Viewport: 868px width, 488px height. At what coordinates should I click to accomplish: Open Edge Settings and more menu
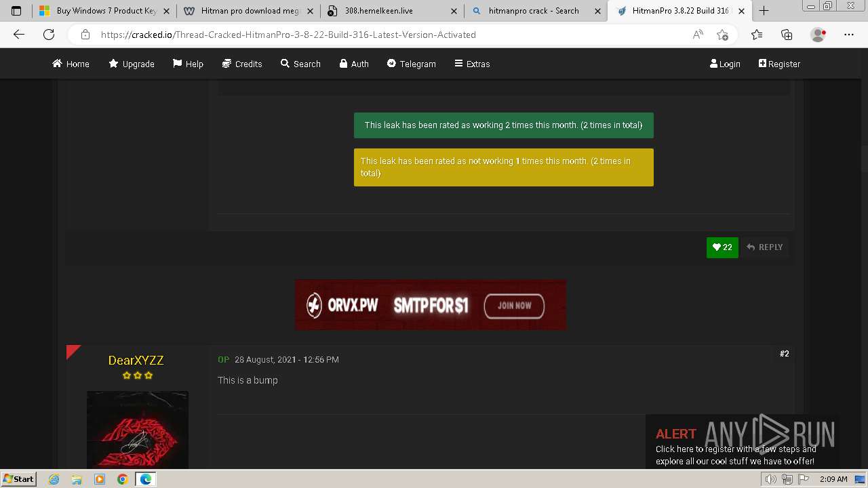(849, 35)
